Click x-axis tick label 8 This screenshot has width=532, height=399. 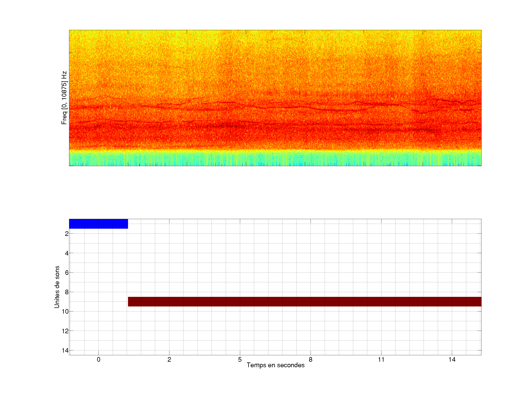(x=311, y=359)
